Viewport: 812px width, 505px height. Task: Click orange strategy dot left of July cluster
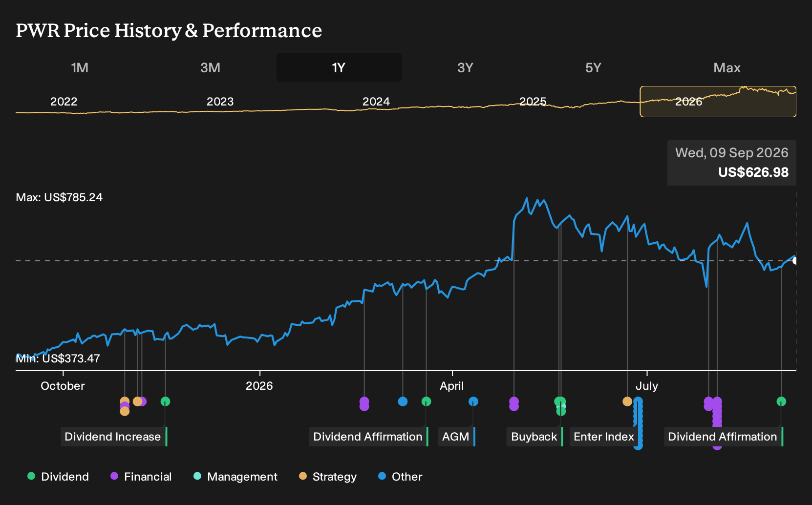click(627, 401)
